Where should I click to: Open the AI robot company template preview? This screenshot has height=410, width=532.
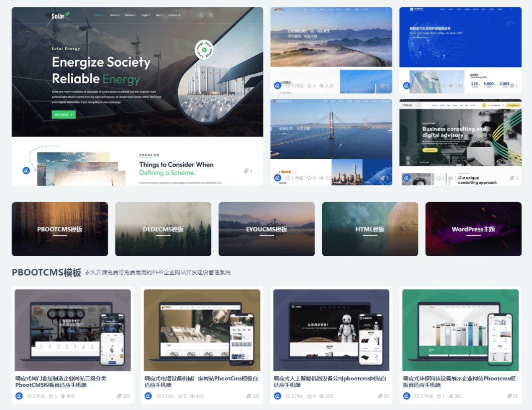[x=331, y=330]
